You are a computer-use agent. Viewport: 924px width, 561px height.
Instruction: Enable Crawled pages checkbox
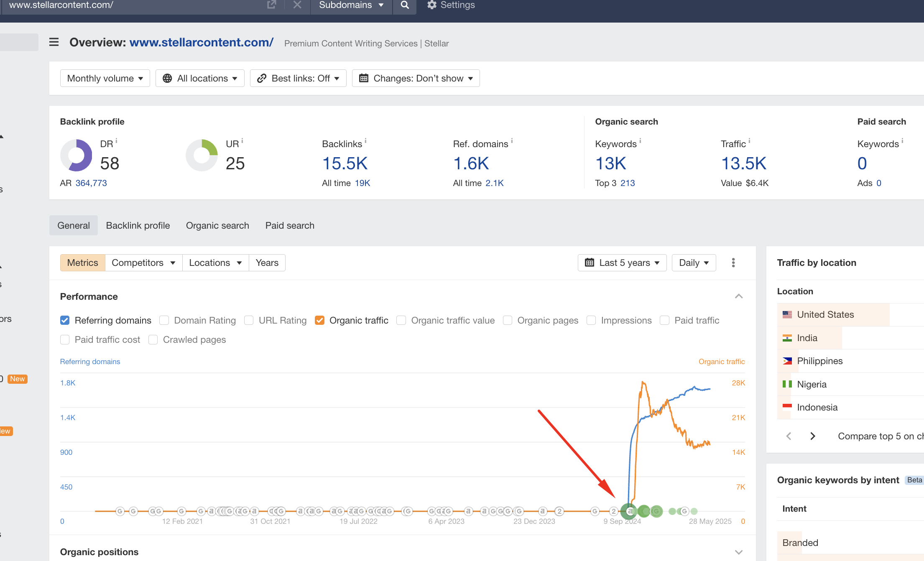click(153, 339)
